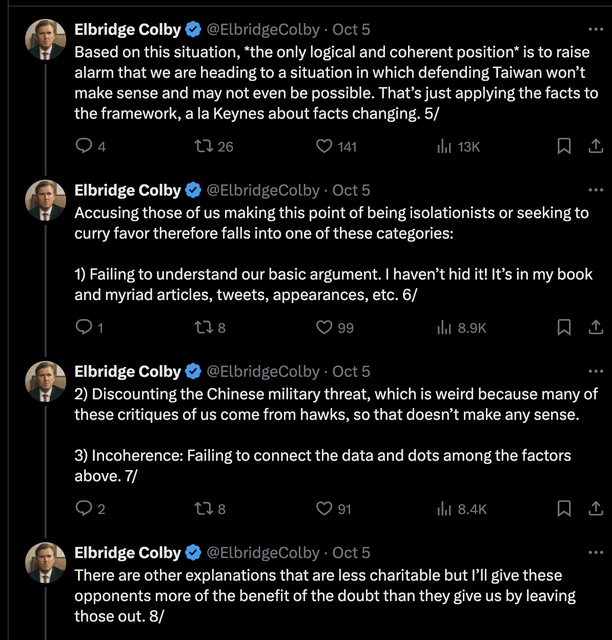Like the tweet with 99 likes

(x=324, y=327)
